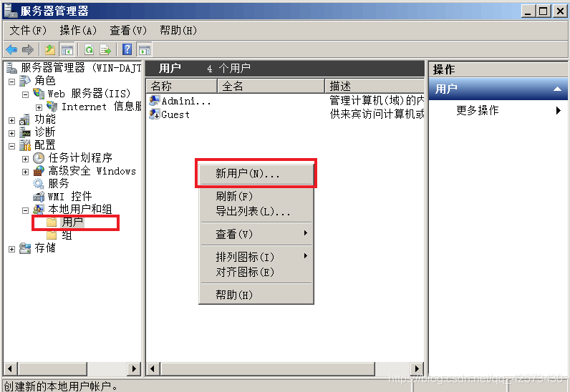Viewport: 570px width, 392px height.
Task: Select the Guest user account icon
Action: pos(155,114)
